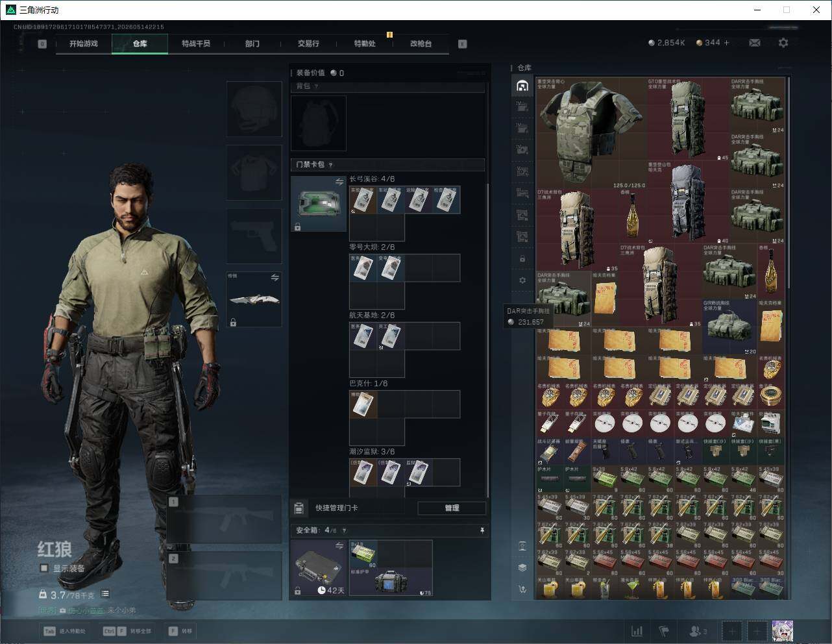Screen dimensions: 832x644
Task: Click the 航天基地: 2/6 label
Action: tap(372, 315)
